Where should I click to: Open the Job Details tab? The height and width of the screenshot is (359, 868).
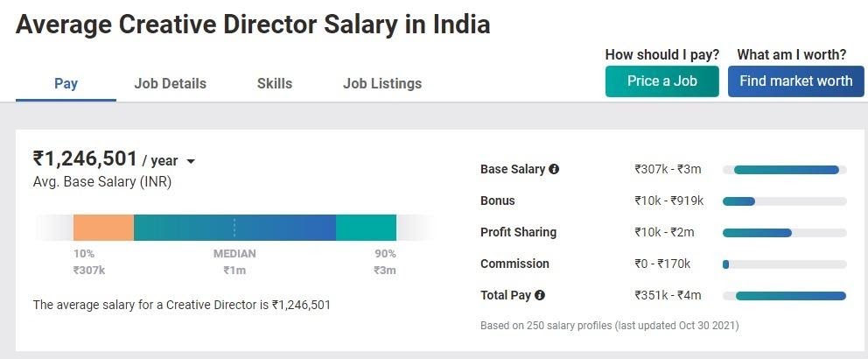pos(171,84)
